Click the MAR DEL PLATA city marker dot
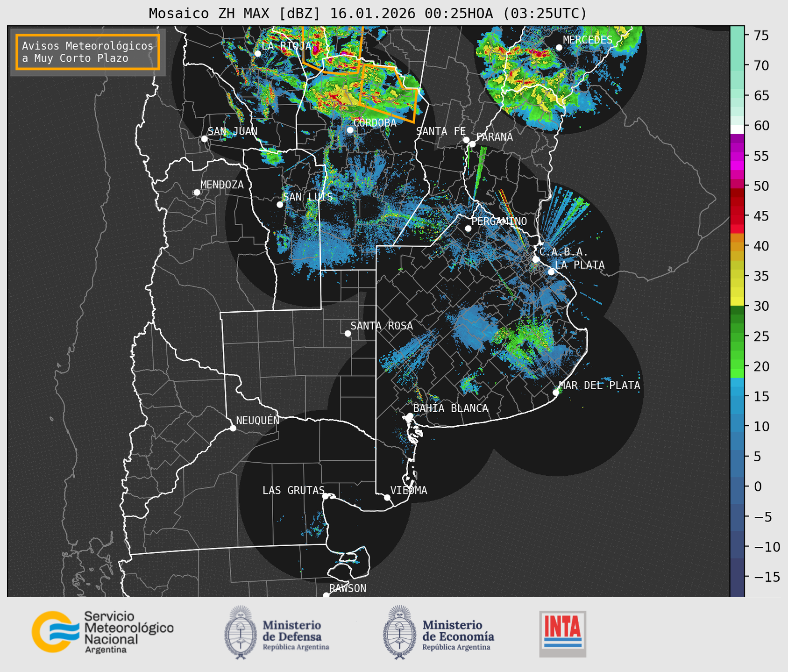788x672 pixels. click(556, 393)
